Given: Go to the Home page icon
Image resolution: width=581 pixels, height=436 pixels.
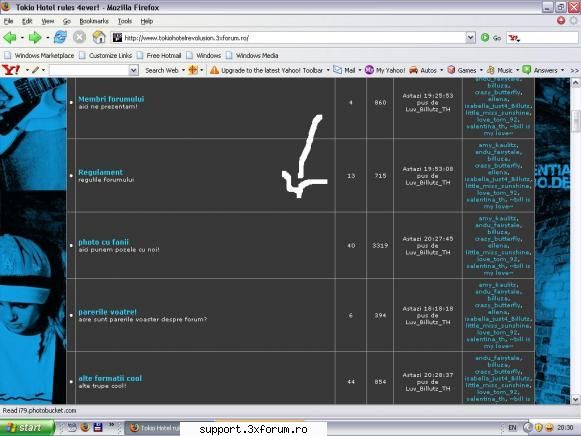Looking at the screenshot, I should 99,37.
